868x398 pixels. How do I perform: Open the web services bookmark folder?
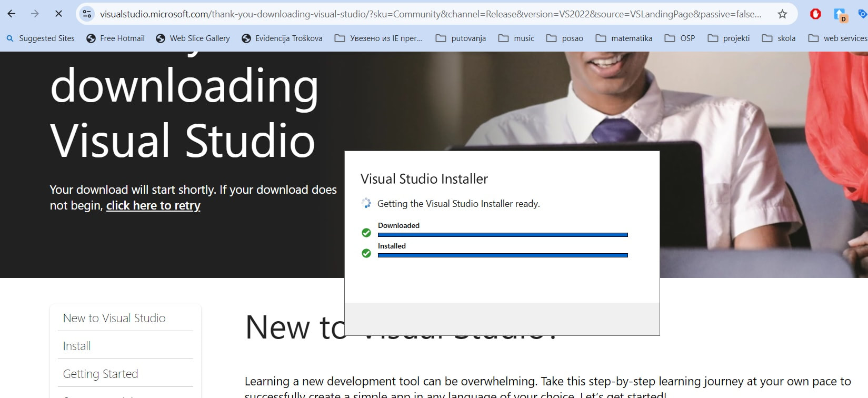click(x=838, y=38)
